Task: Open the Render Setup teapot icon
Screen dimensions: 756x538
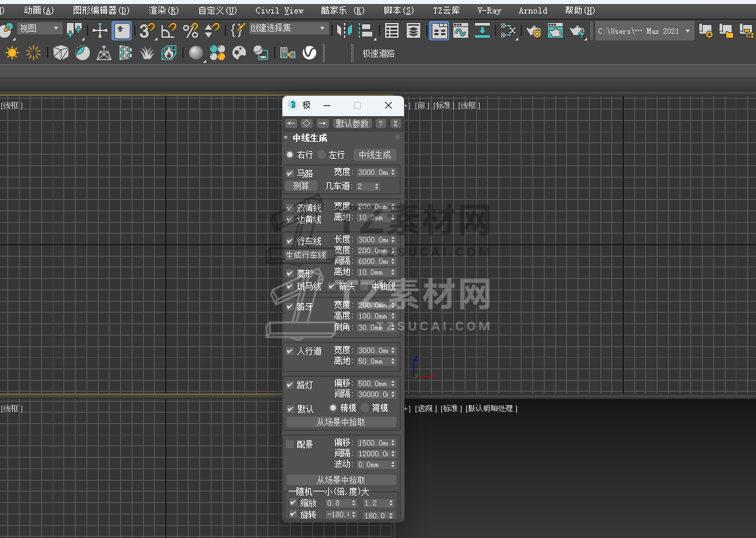Action: tap(534, 31)
